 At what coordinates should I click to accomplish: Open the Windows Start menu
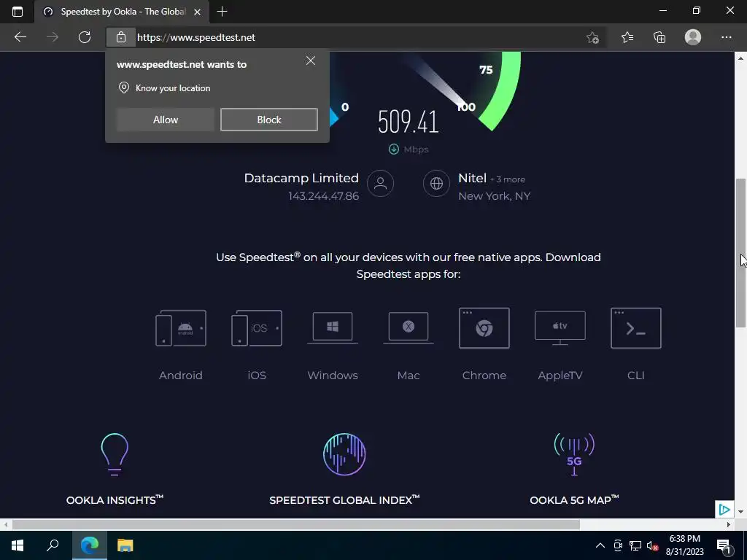tap(18, 545)
